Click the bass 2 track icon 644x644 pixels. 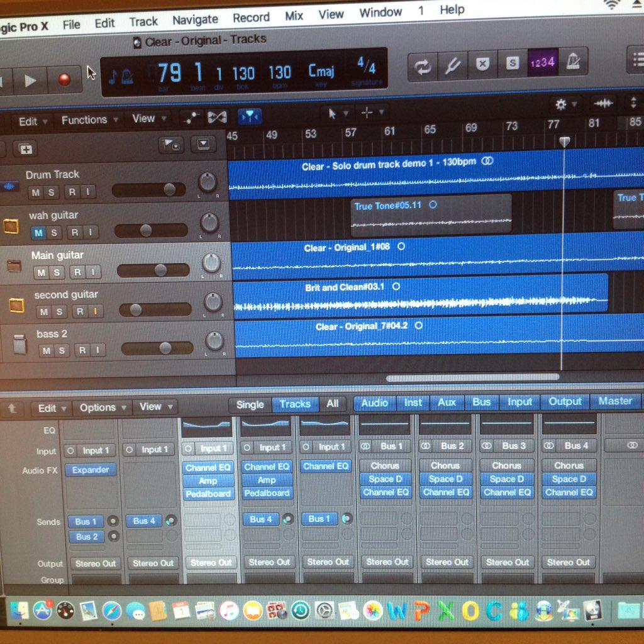coord(19,344)
